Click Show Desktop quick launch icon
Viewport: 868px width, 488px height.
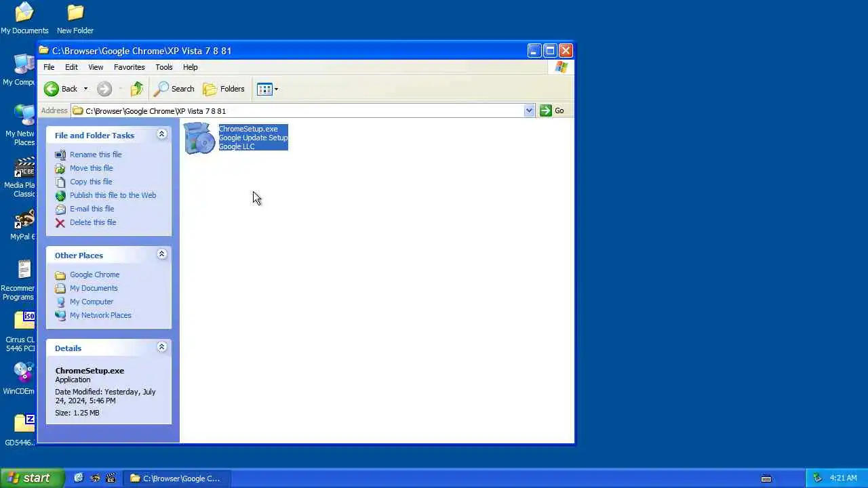pyautogui.click(x=79, y=478)
